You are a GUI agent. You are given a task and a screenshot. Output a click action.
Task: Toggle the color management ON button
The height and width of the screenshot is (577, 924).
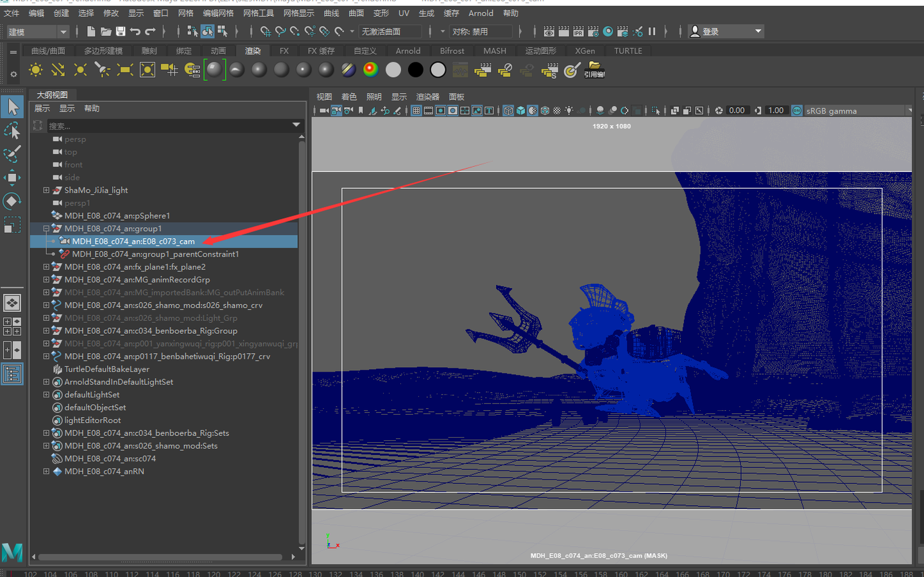[796, 110]
